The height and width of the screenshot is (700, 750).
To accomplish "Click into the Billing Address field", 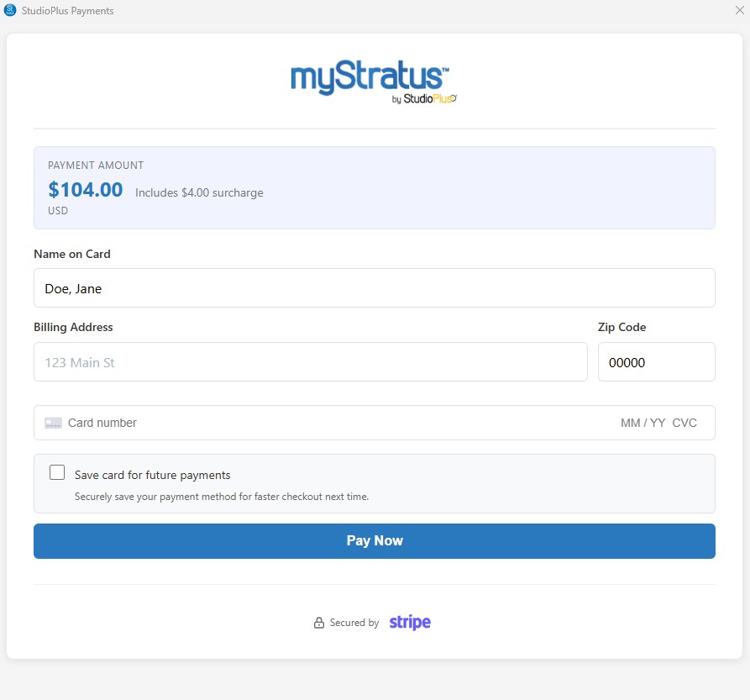I will pos(310,362).
